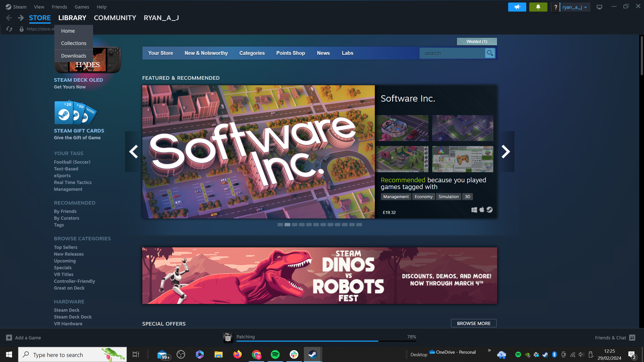The height and width of the screenshot is (362, 644).
Task: Switch to the STORE tab
Action: pyautogui.click(x=40, y=18)
